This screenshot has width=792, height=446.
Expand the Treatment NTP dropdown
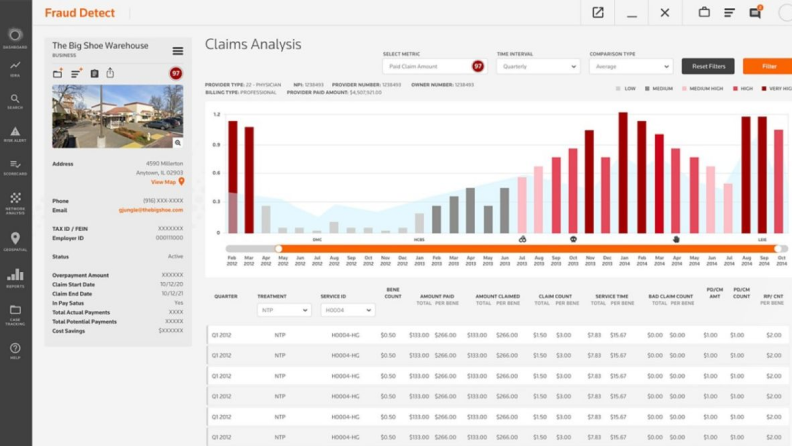click(x=284, y=310)
